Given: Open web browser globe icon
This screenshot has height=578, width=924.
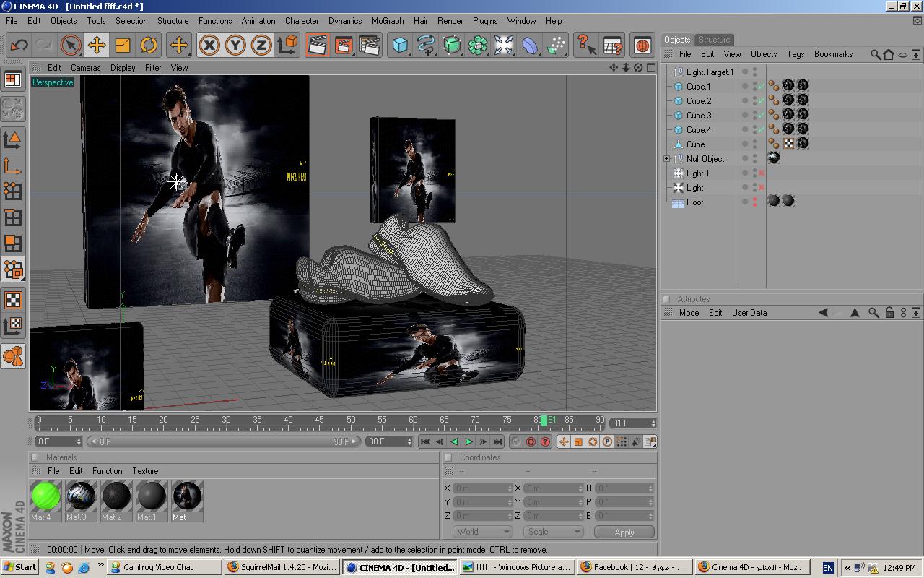Looking at the screenshot, I should pos(642,46).
